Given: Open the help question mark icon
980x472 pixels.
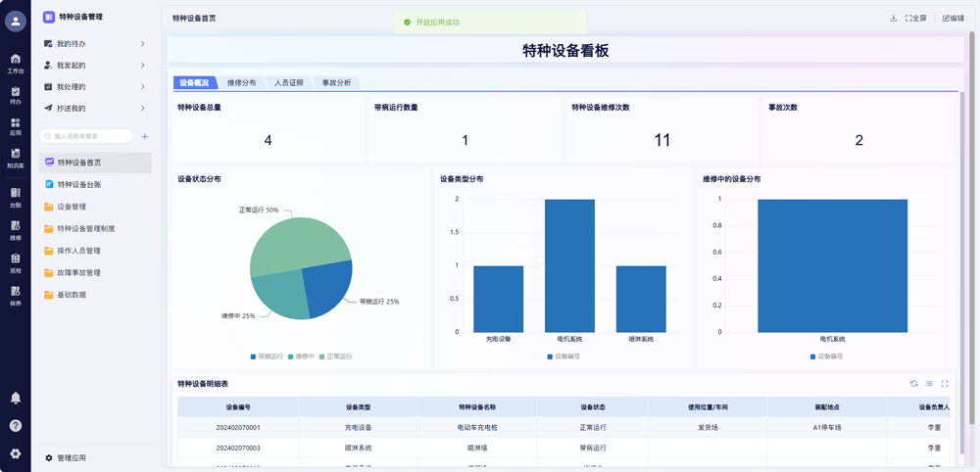Looking at the screenshot, I should (x=15, y=426).
